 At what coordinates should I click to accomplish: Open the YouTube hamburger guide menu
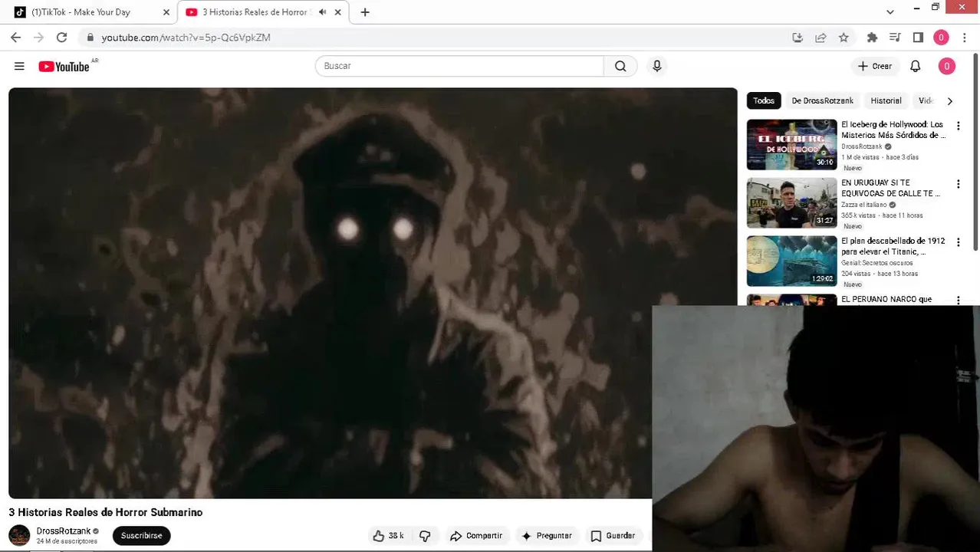pos(19,66)
